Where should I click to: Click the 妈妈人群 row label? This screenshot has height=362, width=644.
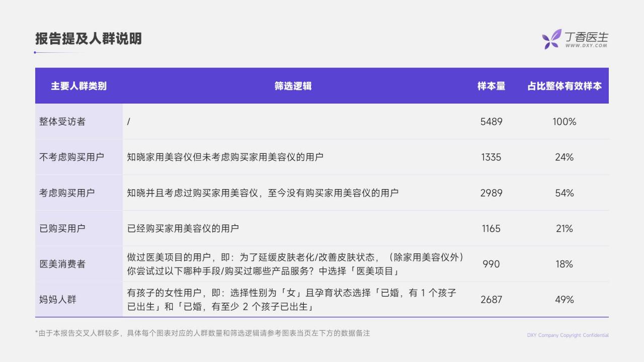point(58,300)
